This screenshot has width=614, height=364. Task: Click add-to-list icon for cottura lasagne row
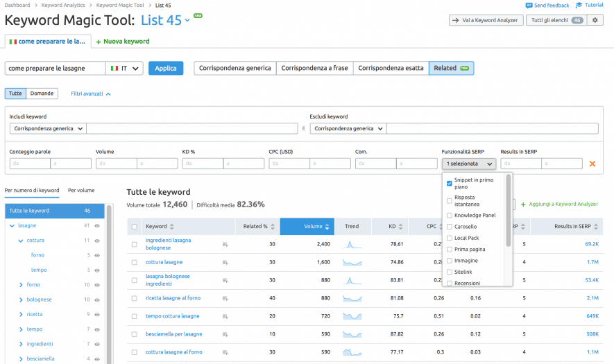pyautogui.click(x=225, y=262)
